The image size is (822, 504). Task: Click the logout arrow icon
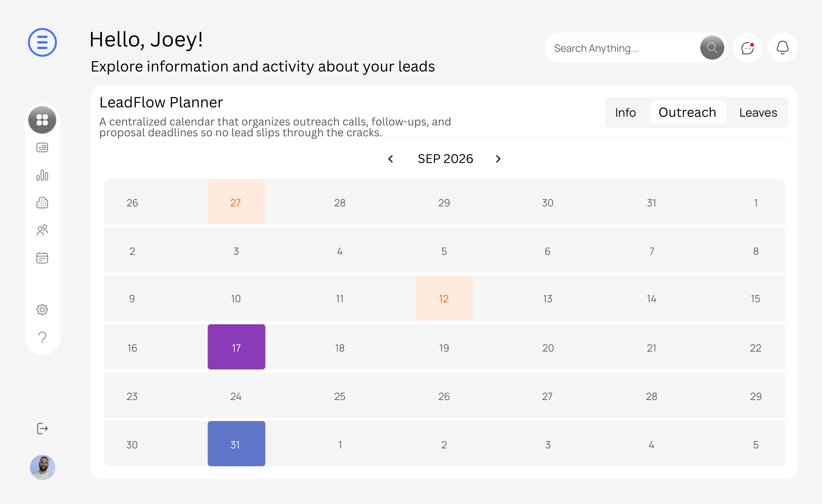click(42, 428)
